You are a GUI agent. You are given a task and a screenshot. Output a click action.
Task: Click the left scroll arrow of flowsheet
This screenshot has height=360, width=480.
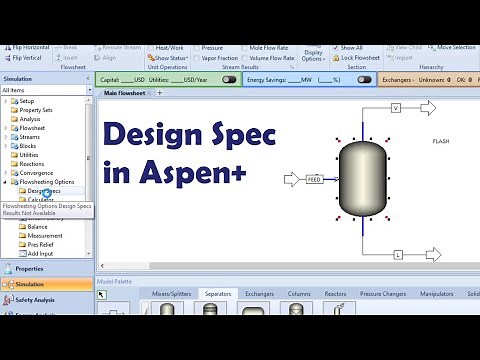coord(102,266)
